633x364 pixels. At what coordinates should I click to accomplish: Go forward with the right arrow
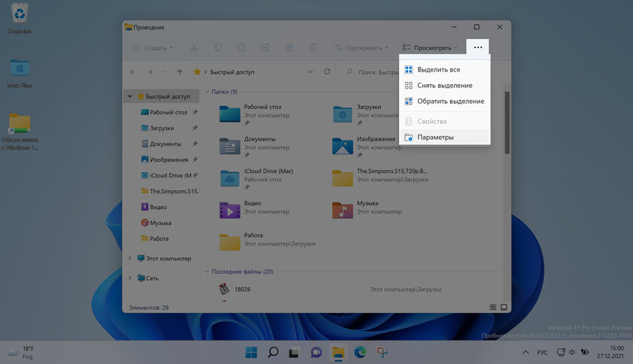(150, 72)
